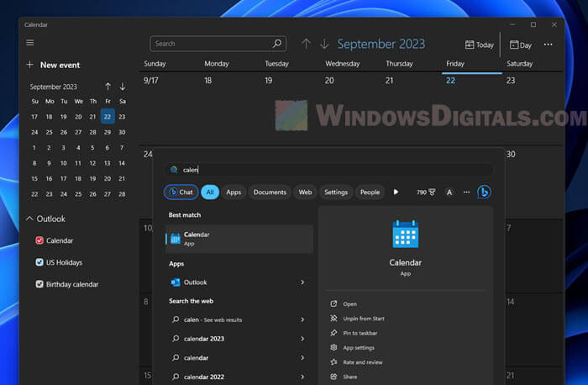This screenshot has height=385, width=588.
Task: Select day 30 in the mini calendar
Action: 122,132
